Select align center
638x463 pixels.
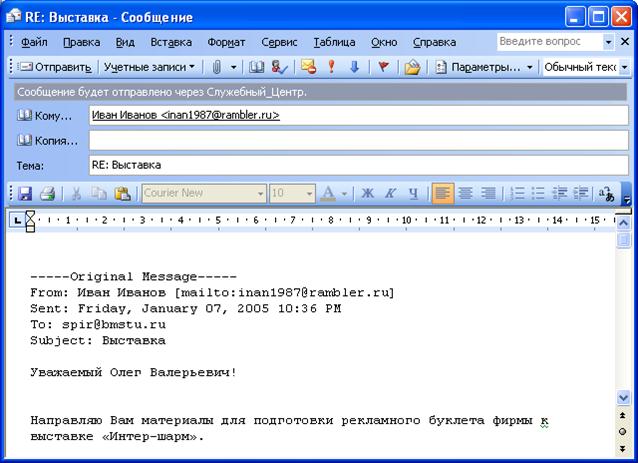point(465,193)
